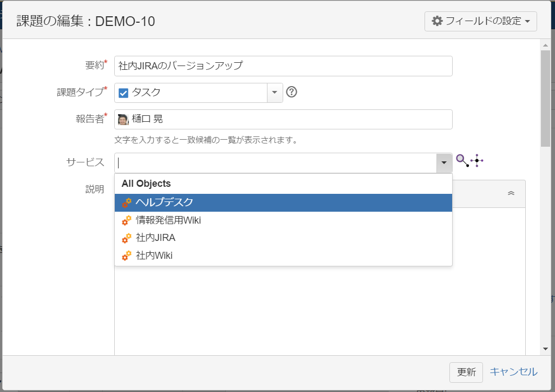This screenshot has width=555, height=392.
Task: Choose 社内JIRA in the service list
Action: pyautogui.click(x=283, y=238)
